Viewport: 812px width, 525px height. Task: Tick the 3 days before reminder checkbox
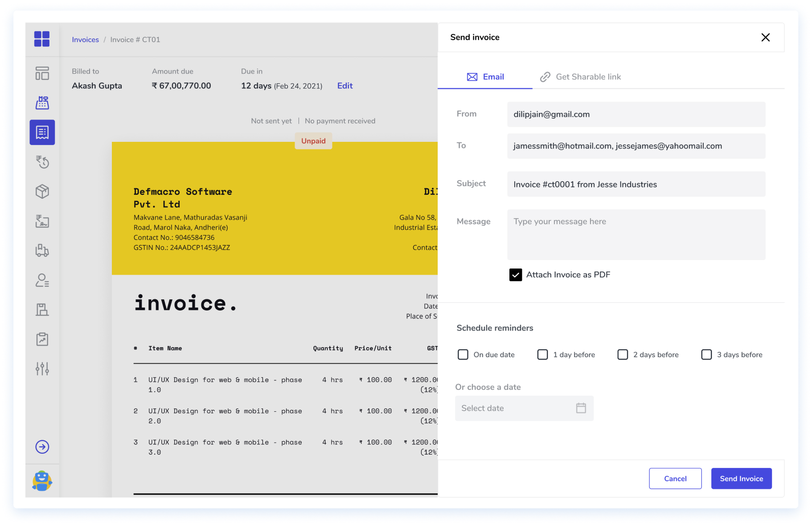pos(706,355)
